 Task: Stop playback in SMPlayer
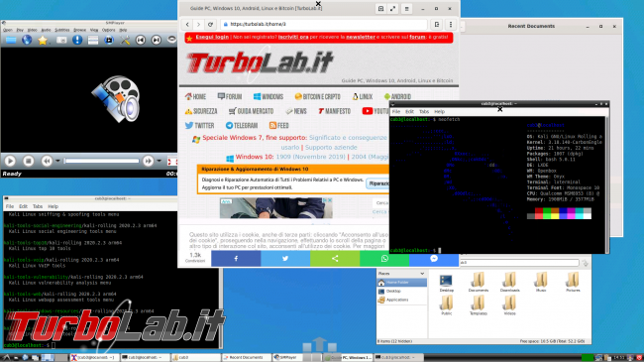(x=29, y=161)
